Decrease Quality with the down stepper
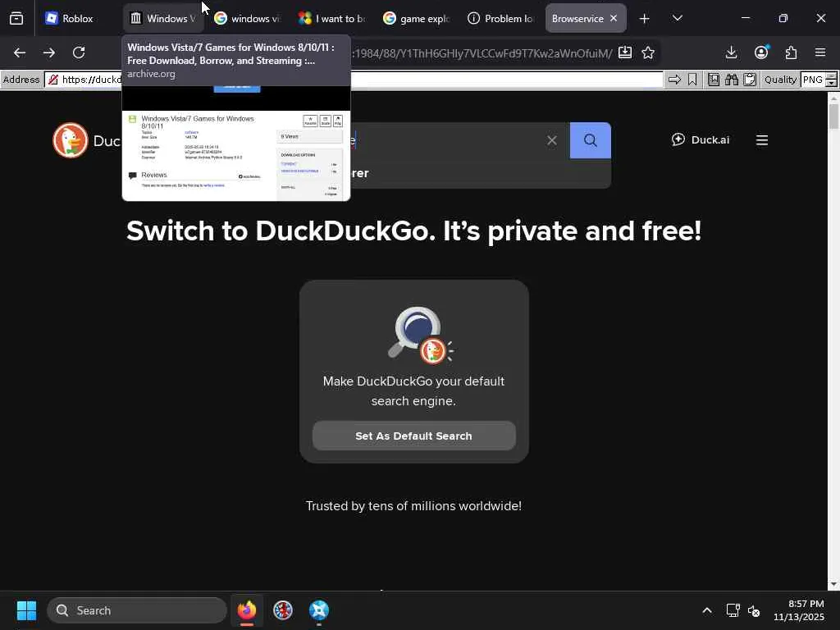The width and height of the screenshot is (840, 630). pos(832,84)
